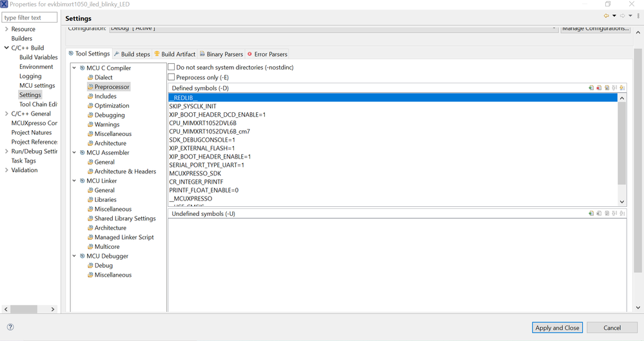Open the three-dot view menu

point(638,16)
